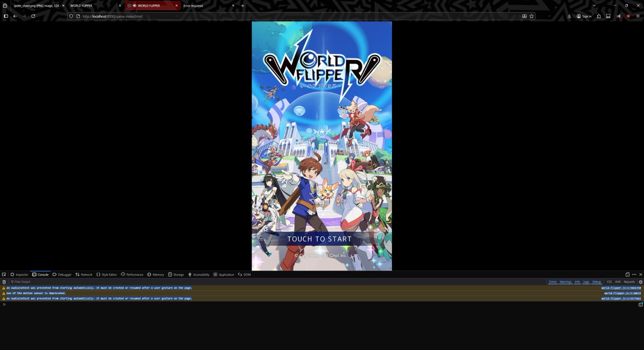Open Firefox View at the tab bar's left
Viewport: 644px width, 350px height.
(5, 5)
